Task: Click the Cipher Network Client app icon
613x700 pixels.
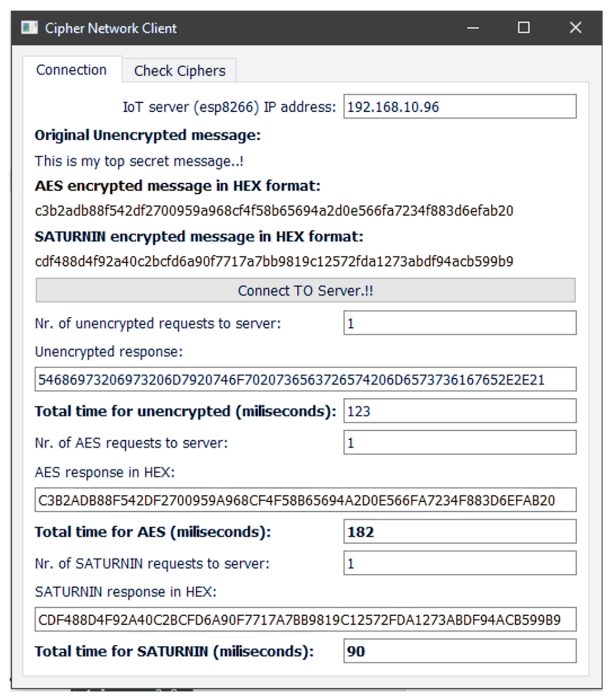Action: (x=29, y=27)
